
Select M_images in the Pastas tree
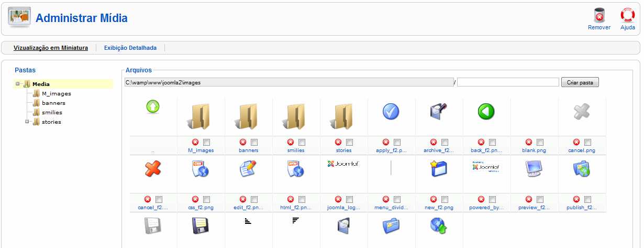[57, 94]
